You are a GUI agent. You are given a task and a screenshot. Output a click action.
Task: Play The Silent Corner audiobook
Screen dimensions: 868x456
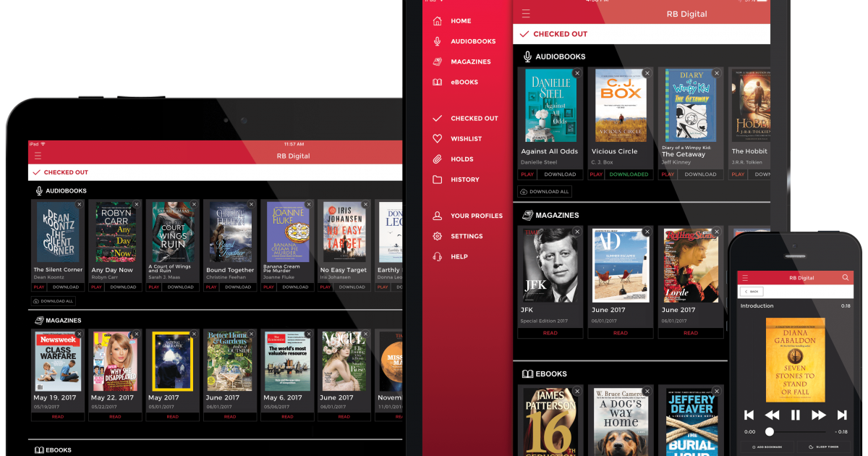(39, 287)
